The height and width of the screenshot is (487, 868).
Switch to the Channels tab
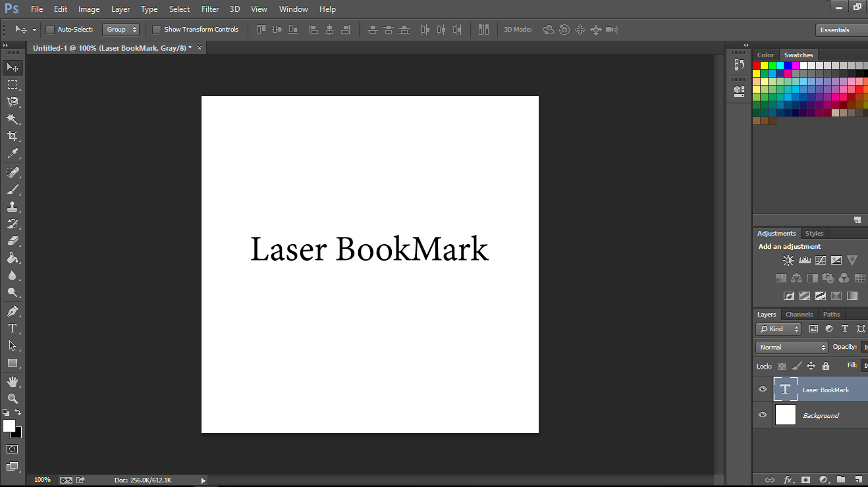click(x=799, y=315)
